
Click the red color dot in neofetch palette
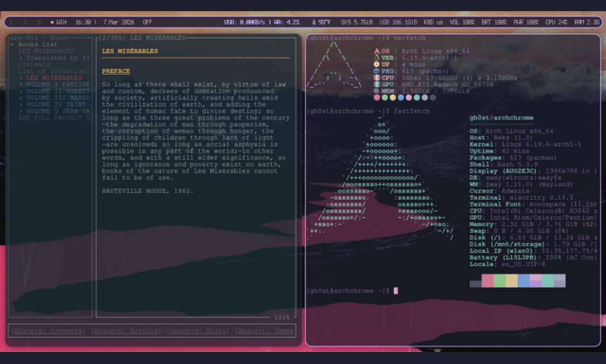click(377, 98)
